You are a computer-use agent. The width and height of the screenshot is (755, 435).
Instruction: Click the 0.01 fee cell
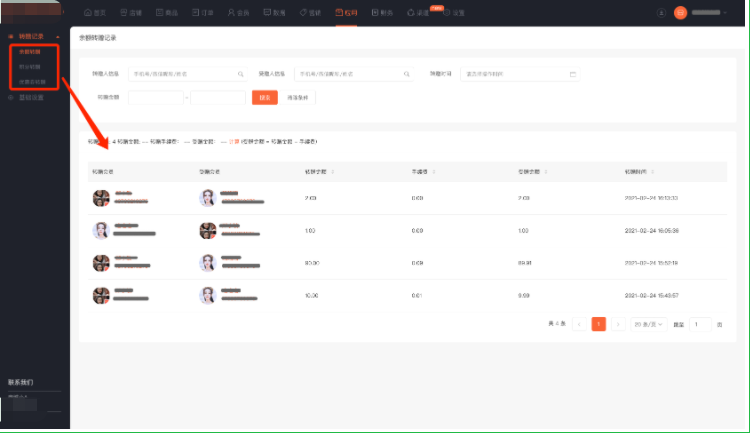pos(417,295)
